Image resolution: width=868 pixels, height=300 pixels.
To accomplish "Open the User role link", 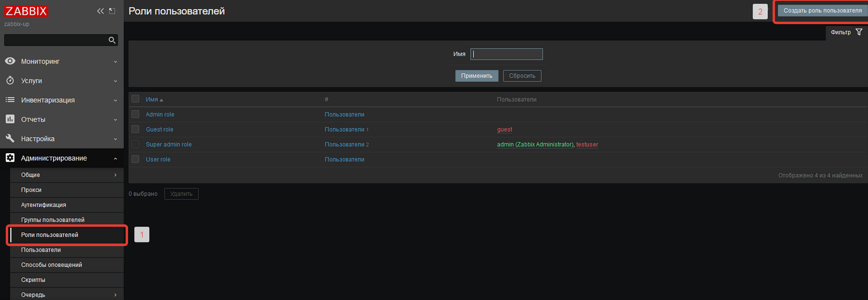I will click(x=158, y=160).
